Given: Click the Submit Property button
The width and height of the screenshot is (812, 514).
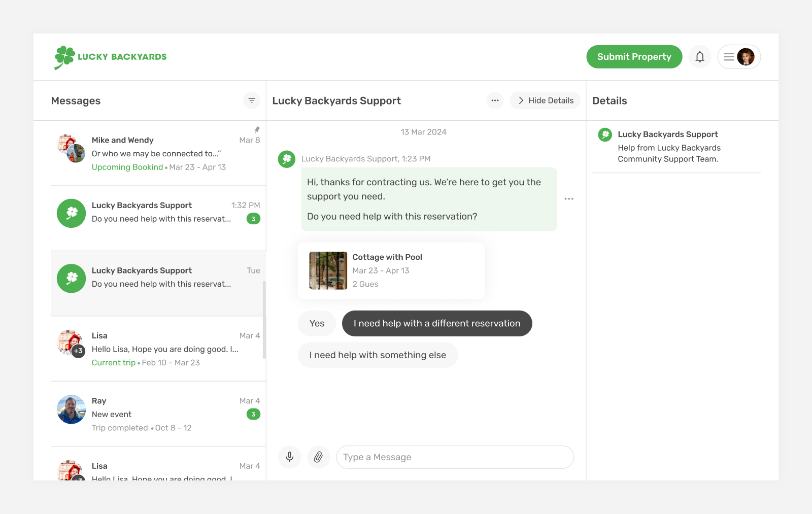Looking at the screenshot, I should pos(634,56).
